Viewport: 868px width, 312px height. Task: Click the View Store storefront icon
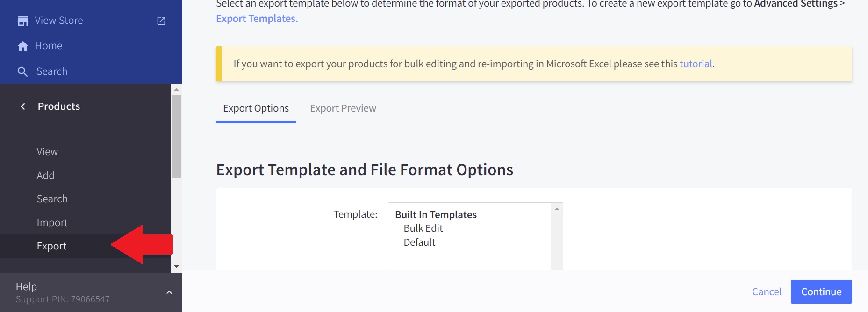click(22, 21)
